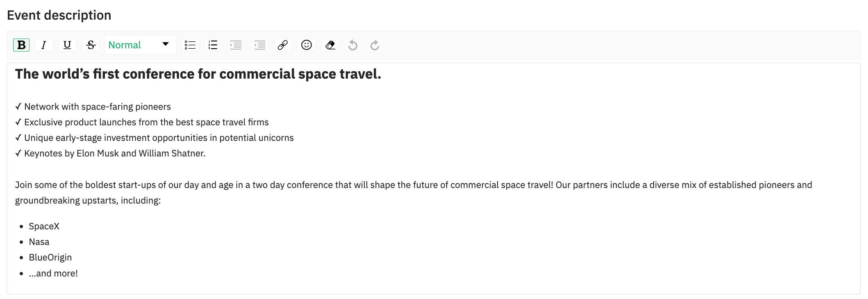868x299 pixels.
Task: Apply strikethrough formatting
Action: coord(91,45)
